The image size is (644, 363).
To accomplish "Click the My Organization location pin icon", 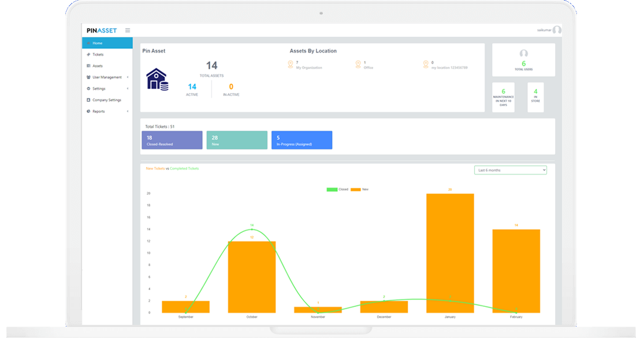I will tap(291, 65).
